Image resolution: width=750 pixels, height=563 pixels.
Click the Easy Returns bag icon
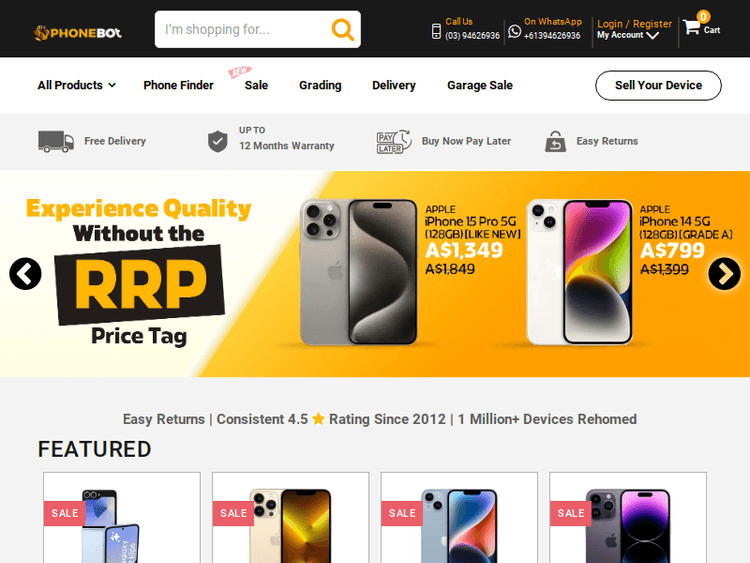pyautogui.click(x=555, y=142)
